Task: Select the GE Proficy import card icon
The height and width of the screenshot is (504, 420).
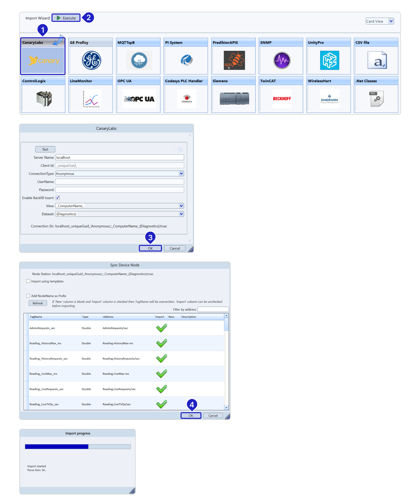Action: pyautogui.click(x=91, y=60)
